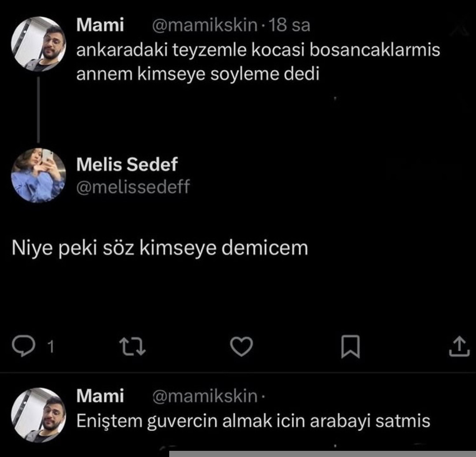Click the retweet arrows icon

(x=133, y=347)
